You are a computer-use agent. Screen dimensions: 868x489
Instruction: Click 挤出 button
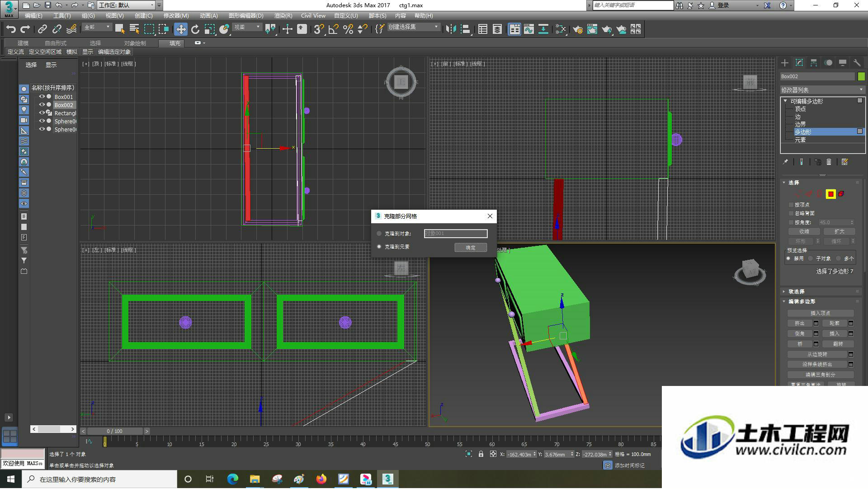[x=800, y=323]
